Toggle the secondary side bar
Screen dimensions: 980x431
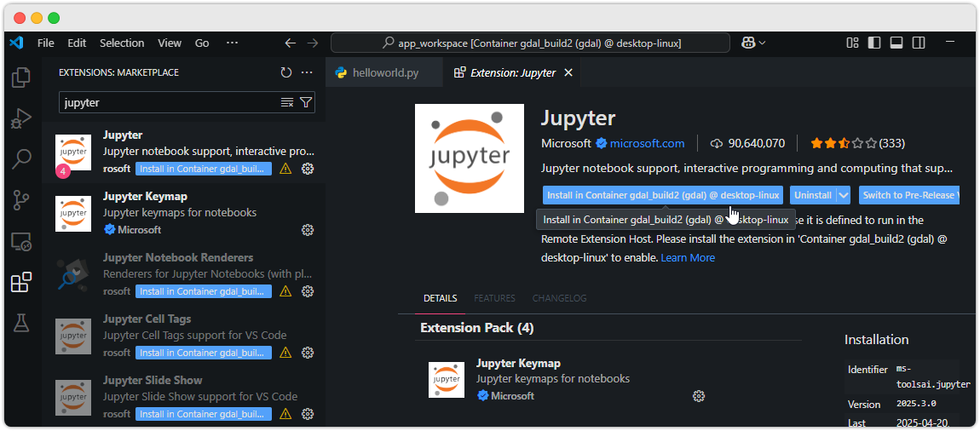918,43
